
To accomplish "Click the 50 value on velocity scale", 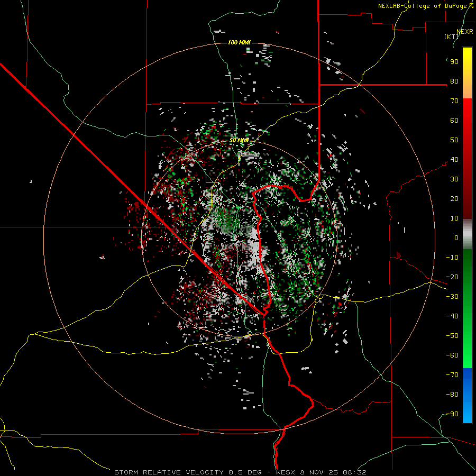I will pyautogui.click(x=454, y=140).
